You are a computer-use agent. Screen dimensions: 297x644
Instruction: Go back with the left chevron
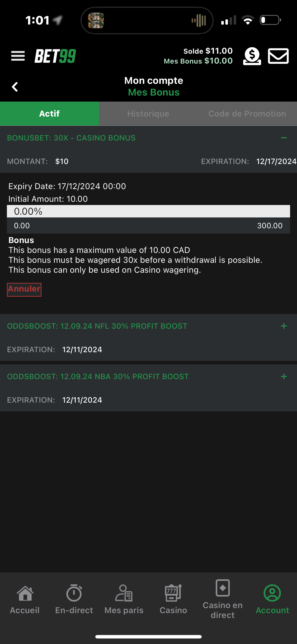click(x=15, y=87)
